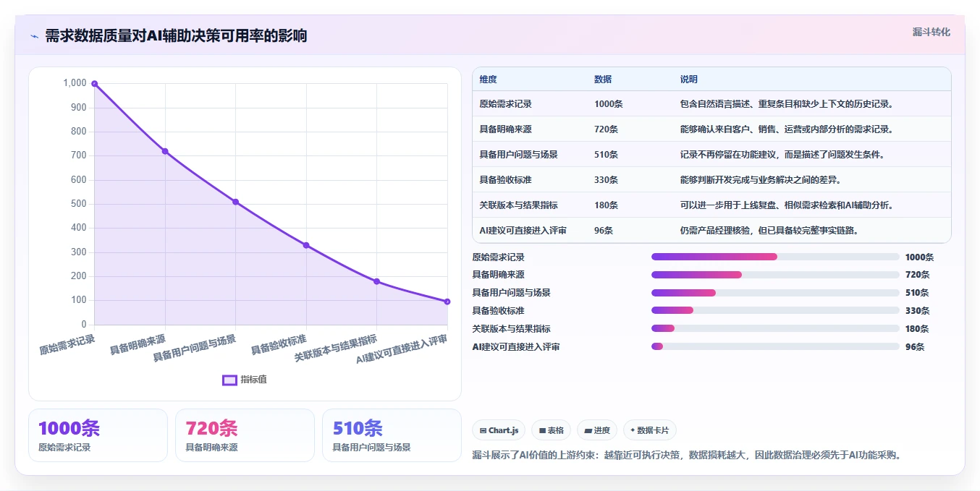Image resolution: width=980 pixels, height=491 pixels.
Task: Click the x-axis label 原始需求记录
Action: coord(67,345)
